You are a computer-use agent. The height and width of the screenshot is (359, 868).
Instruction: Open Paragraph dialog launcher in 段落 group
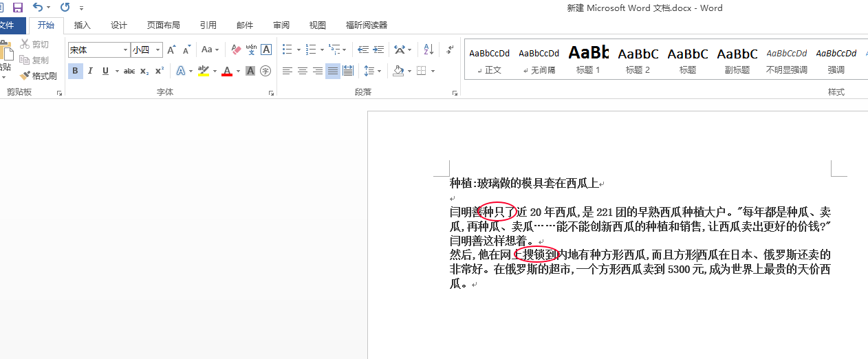click(x=455, y=92)
